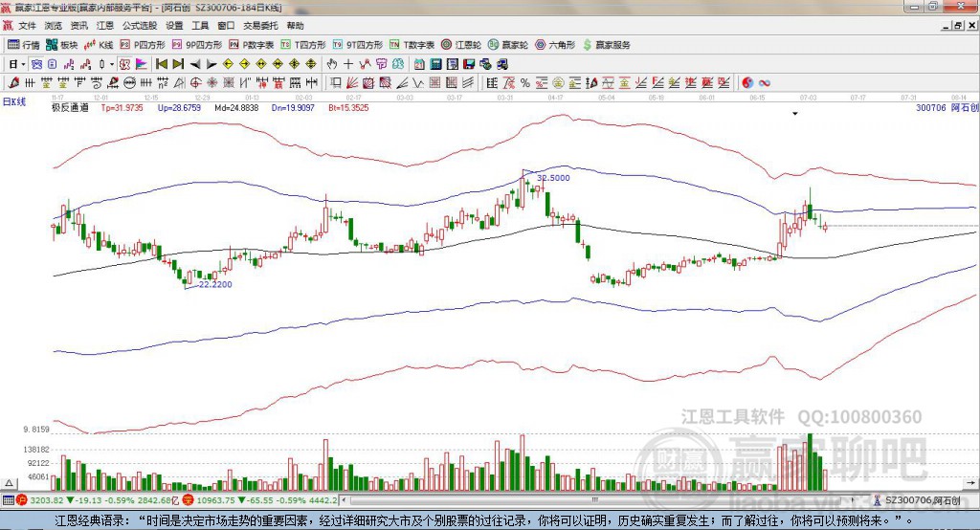Image resolution: width=980 pixels, height=530 pixels.
Task: Click the Md=24.8838 indicator value
Action: [x=236, y=107]
